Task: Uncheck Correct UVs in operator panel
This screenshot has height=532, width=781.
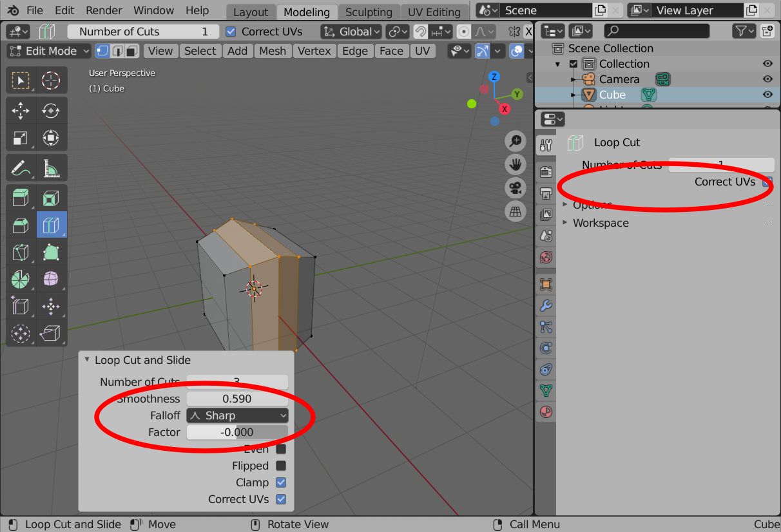Action: pos(281,499)
